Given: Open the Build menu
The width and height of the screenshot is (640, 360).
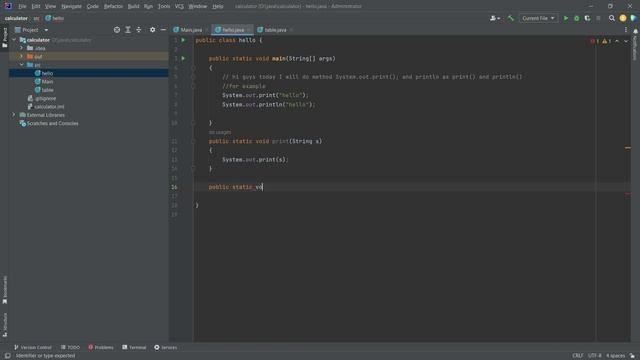Looking at the screenshot, I should click(133, 6).
